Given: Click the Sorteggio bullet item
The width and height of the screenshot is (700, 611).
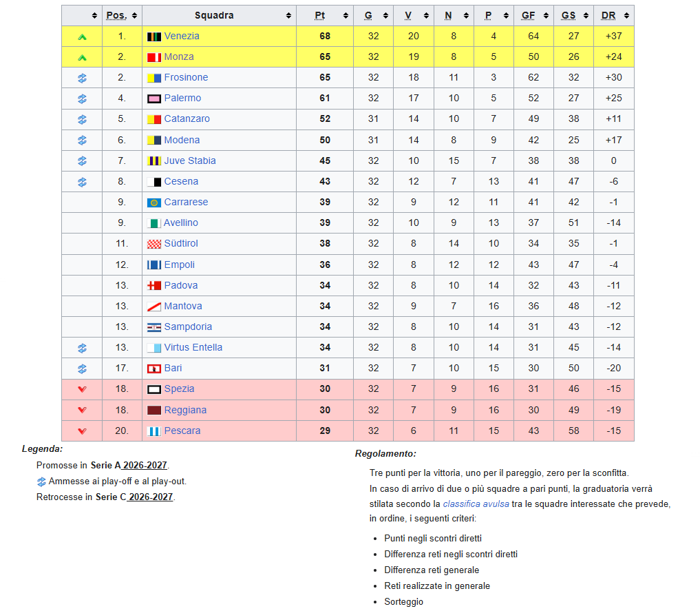Looking at the screenshot, I should tap(403, 601).
